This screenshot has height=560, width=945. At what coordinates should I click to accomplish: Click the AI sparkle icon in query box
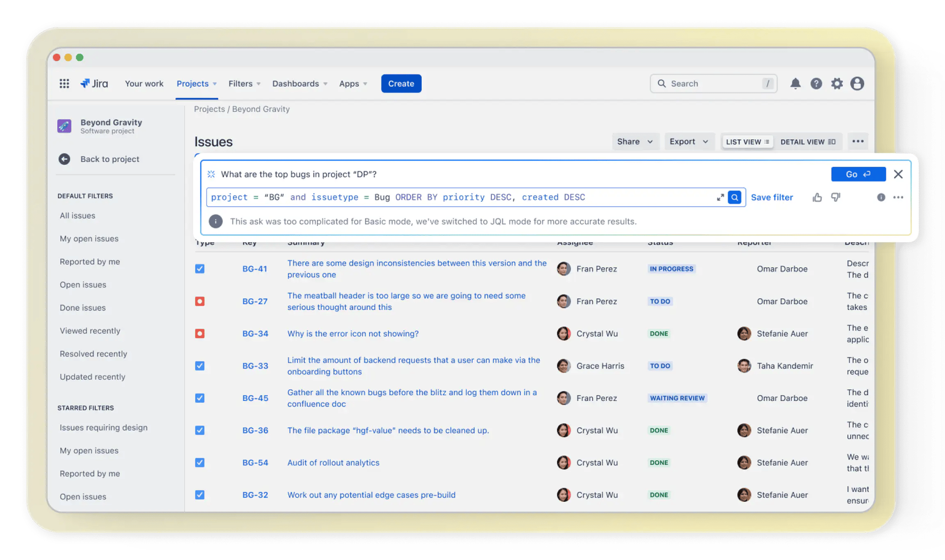pyautogui.click(x=211, y=174)
